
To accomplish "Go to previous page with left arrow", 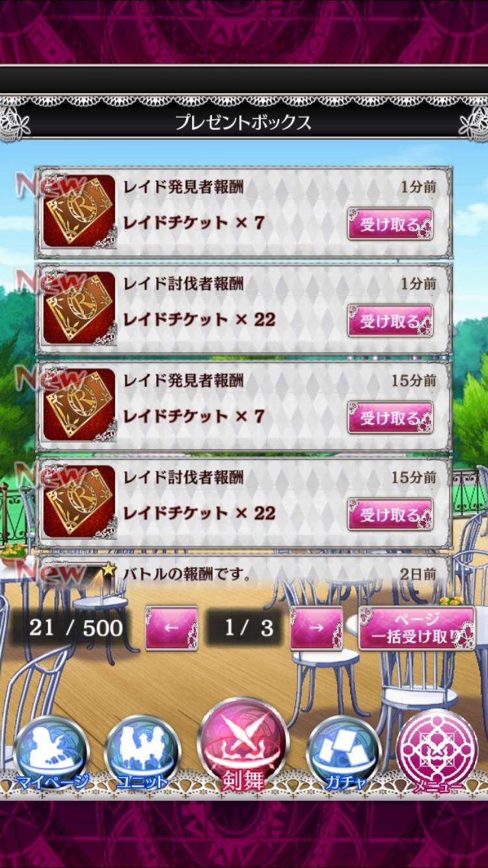I will pyautogui.click(x=171, y=628).
